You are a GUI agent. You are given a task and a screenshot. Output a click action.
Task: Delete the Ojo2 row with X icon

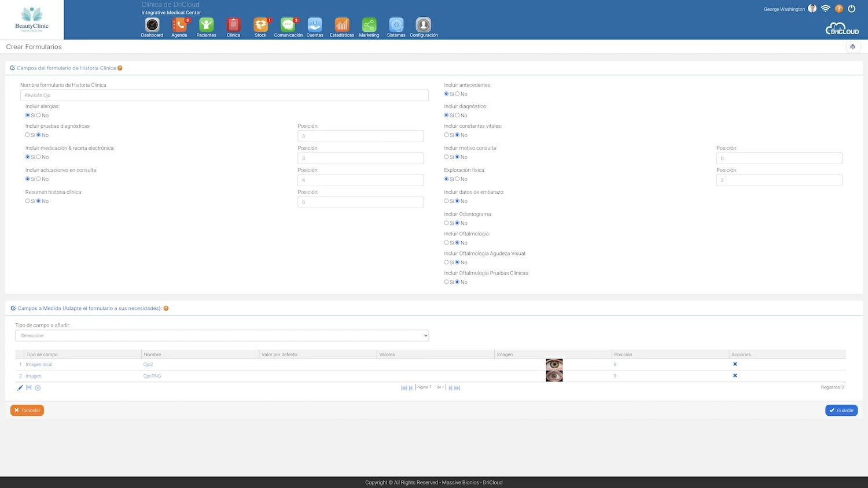point(735,364)
